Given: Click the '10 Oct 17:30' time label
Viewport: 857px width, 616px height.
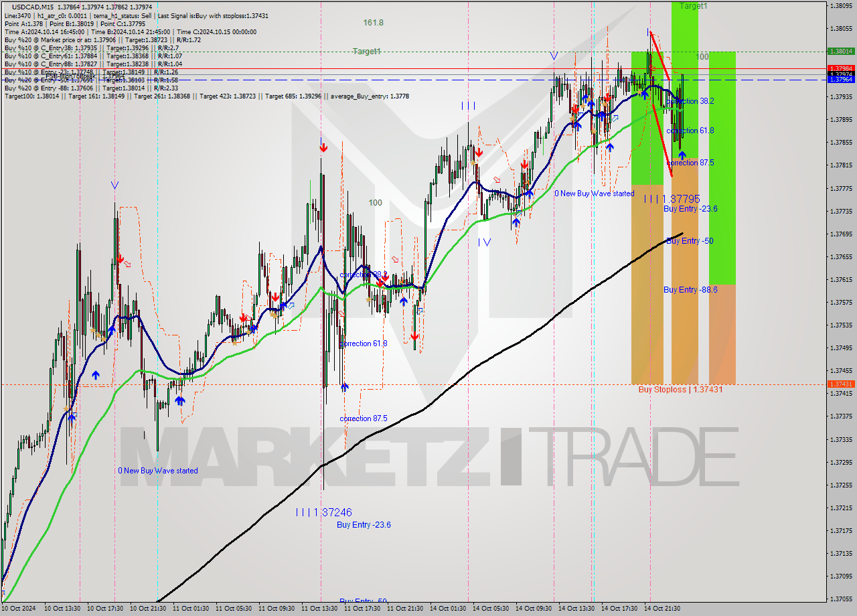Looking at the screenshot, I should click(106, 609).
